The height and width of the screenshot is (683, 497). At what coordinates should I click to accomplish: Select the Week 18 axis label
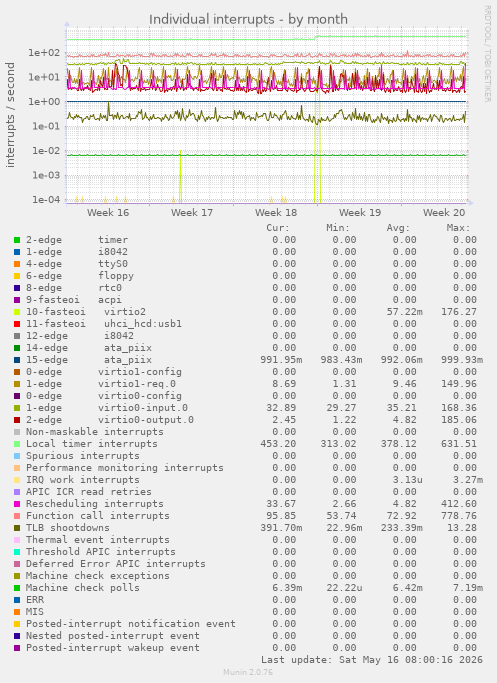tap(276, 213)
